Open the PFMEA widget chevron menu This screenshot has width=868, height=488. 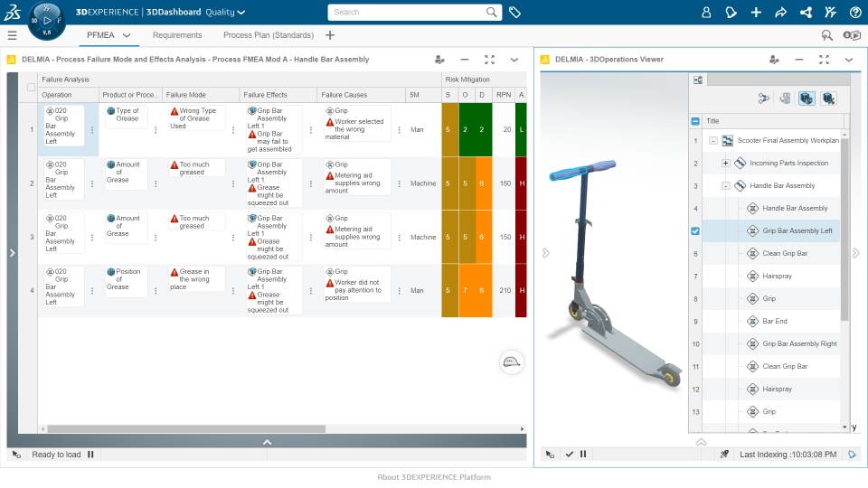[x=514, y=60]
